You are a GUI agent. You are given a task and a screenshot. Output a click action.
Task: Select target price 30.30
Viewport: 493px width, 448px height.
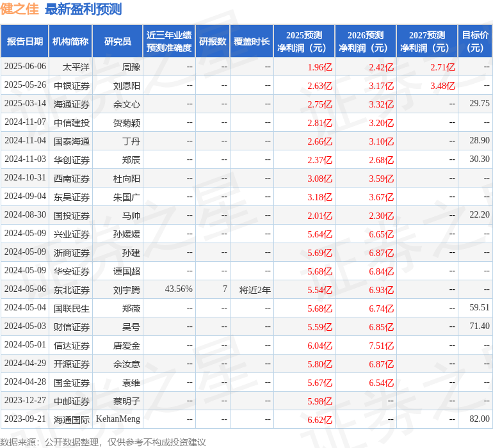point(480,159)
